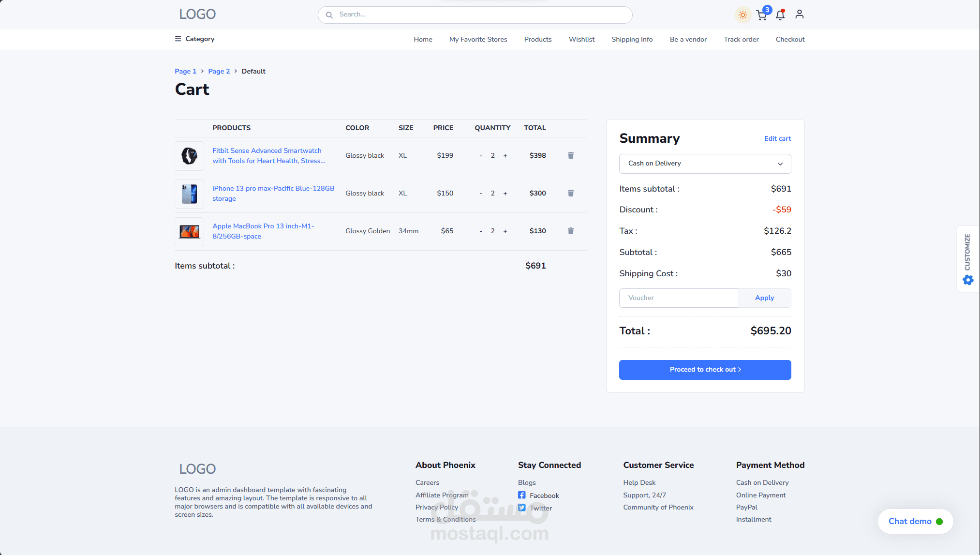Delete the Fitbit Sense smartwatch from cart
This screenshot has height=555, width=980.
point(570,155)
